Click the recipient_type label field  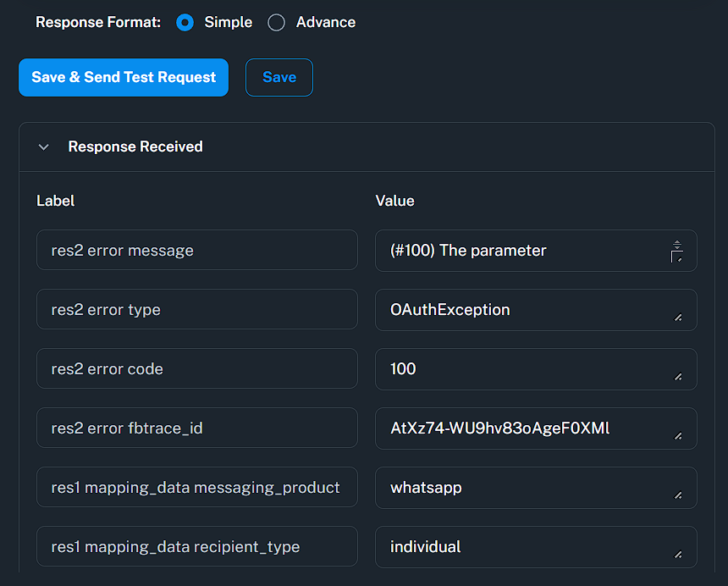pyautogui.click(x=196, y=547)
